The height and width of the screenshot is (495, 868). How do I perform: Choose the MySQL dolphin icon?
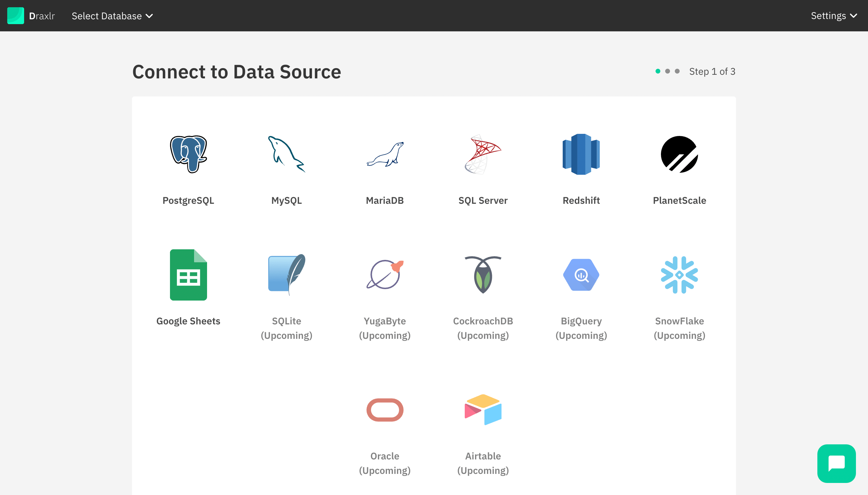click(287, 154)
